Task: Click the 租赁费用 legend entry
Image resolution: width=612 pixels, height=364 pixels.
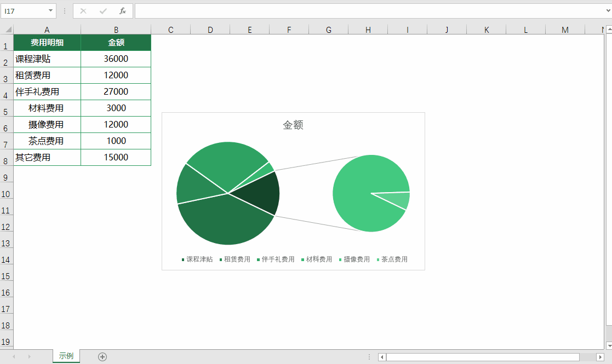Action: click(234, 259)
